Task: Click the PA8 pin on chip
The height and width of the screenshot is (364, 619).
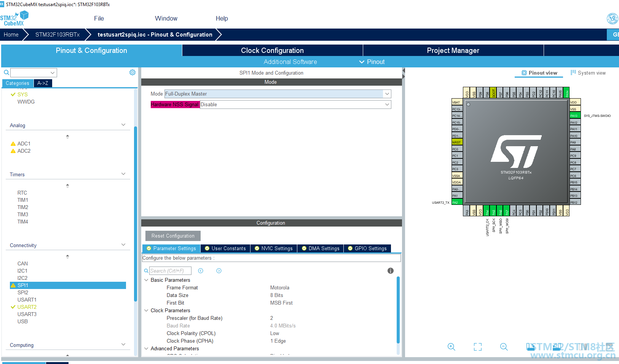Action: click(x=575, y=149)
